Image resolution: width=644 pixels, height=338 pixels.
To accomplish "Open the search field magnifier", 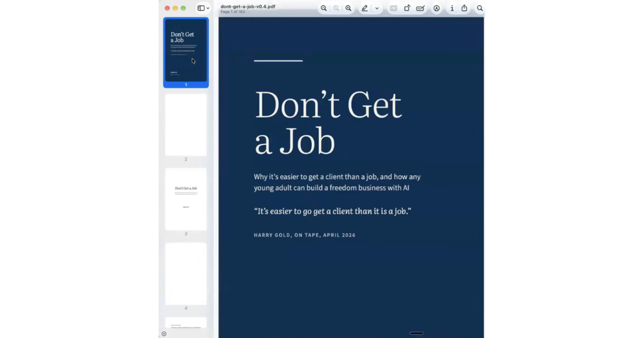I will 480,8.
